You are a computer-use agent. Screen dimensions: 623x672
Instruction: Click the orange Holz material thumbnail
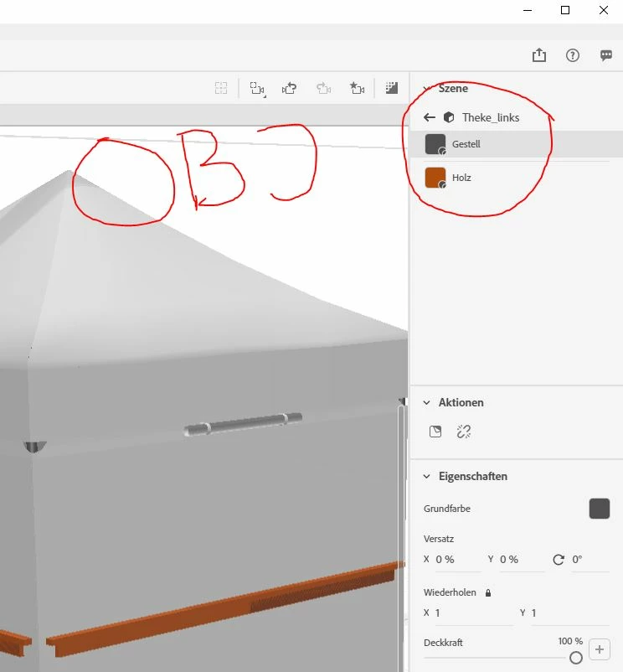coord(435,178)
